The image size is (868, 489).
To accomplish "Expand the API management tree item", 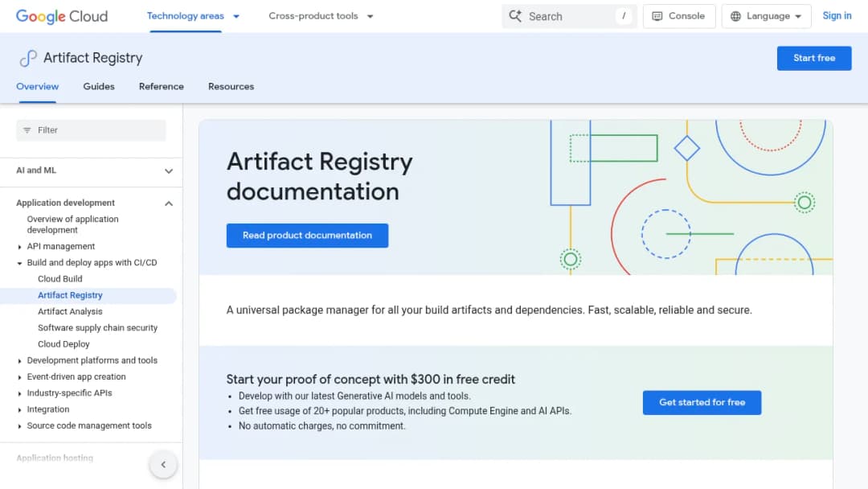I will pyautogui.click(x=20, y=247).
